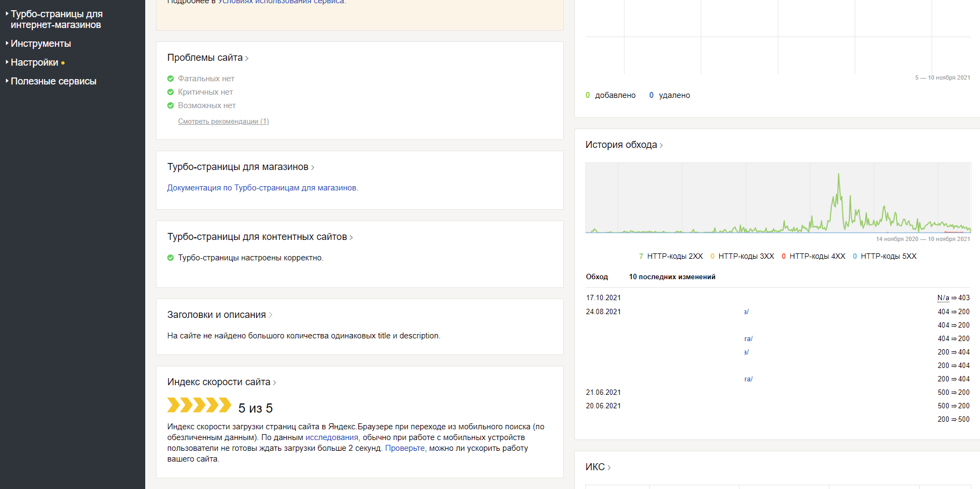The width and height of the screenshot is (980, 489).
Task: Click the crawl history chart peak
Action: [x=839, y=175]
